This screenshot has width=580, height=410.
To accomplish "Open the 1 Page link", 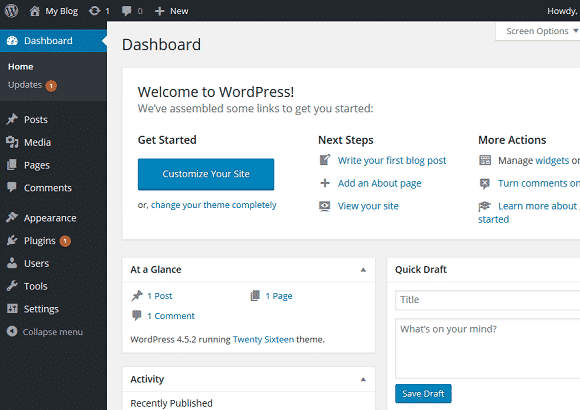I will pos(279,296).
